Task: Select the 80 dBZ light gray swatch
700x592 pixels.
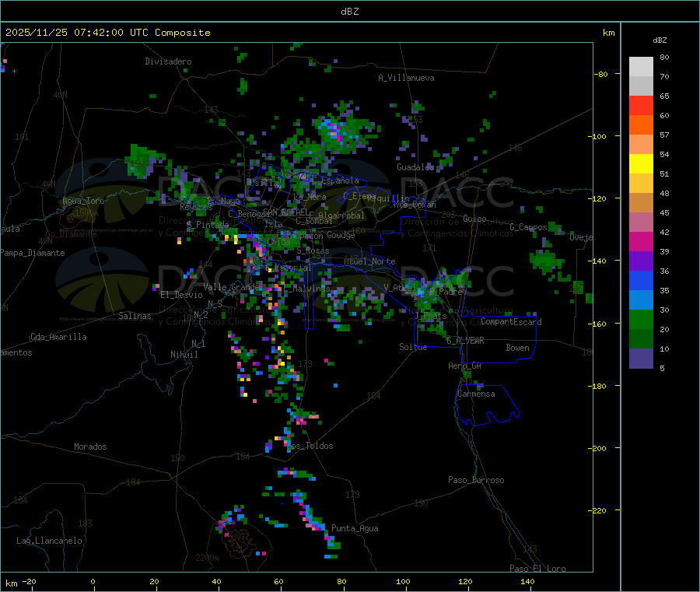Action: click(641, 67)
